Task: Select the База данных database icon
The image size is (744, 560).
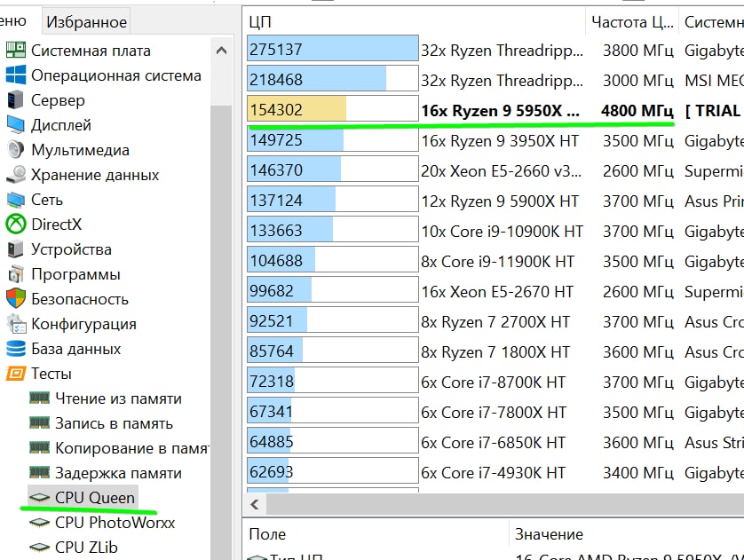Action: coord(16,349)
